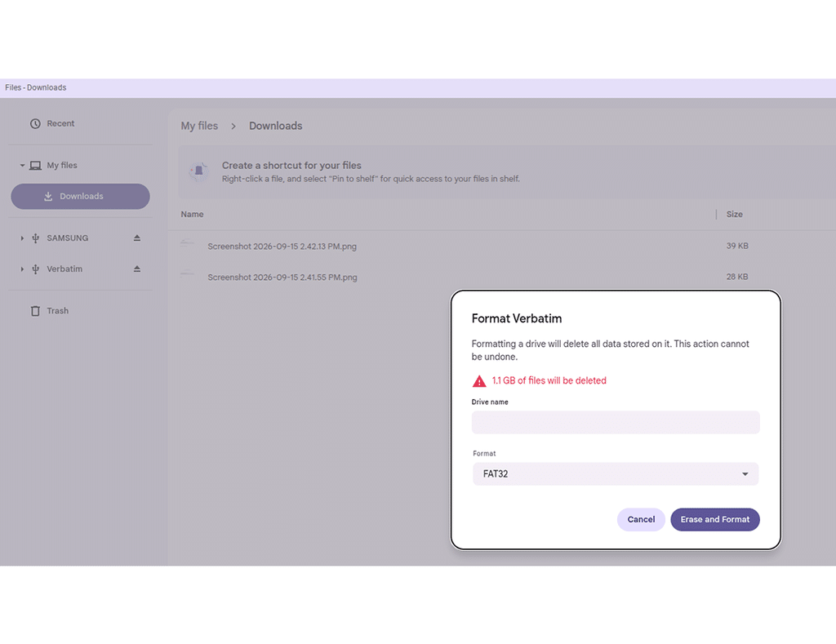Open Trash in the sidebar
This screenshot has width=836, height=644.
click(58, 311)
